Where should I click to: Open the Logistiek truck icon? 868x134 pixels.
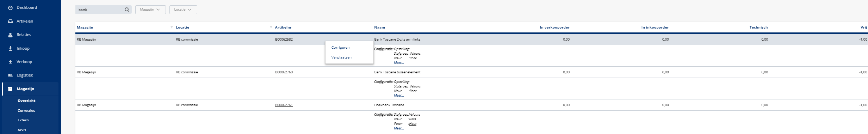coord(10,75)
